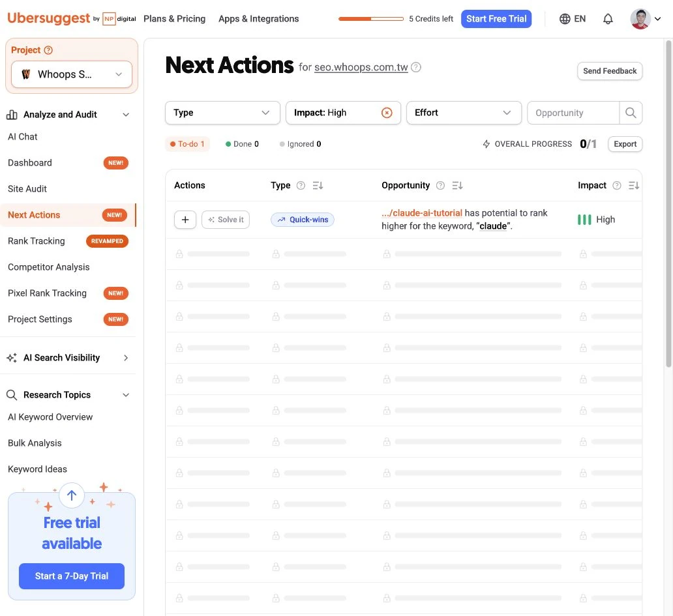Click the Quick-wins type badge
The image size is (673, 616).
pyautogui.click(x=302, y=220)
